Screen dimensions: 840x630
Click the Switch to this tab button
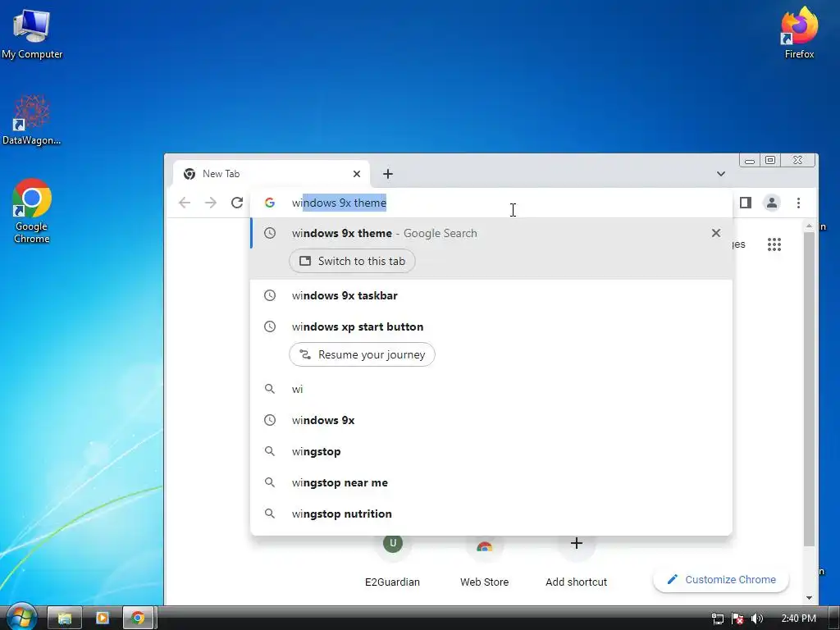click(x=352, y=261)
